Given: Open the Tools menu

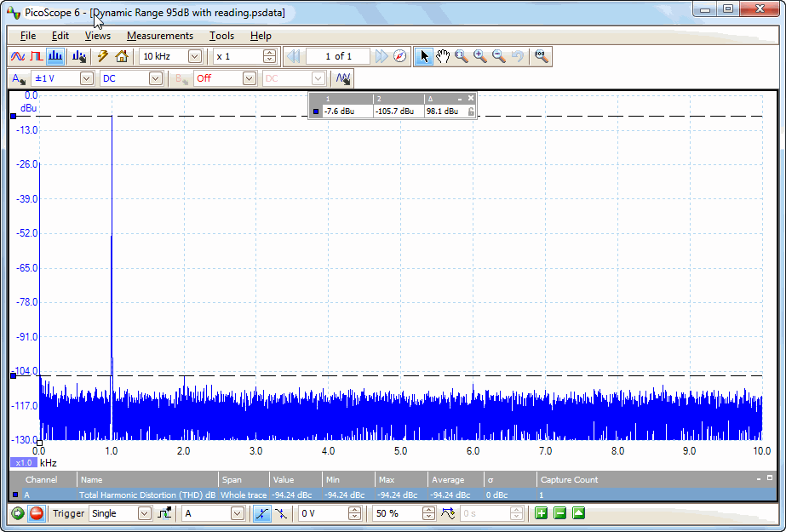Looking at the screenshot, I should (x=221, y=36).
